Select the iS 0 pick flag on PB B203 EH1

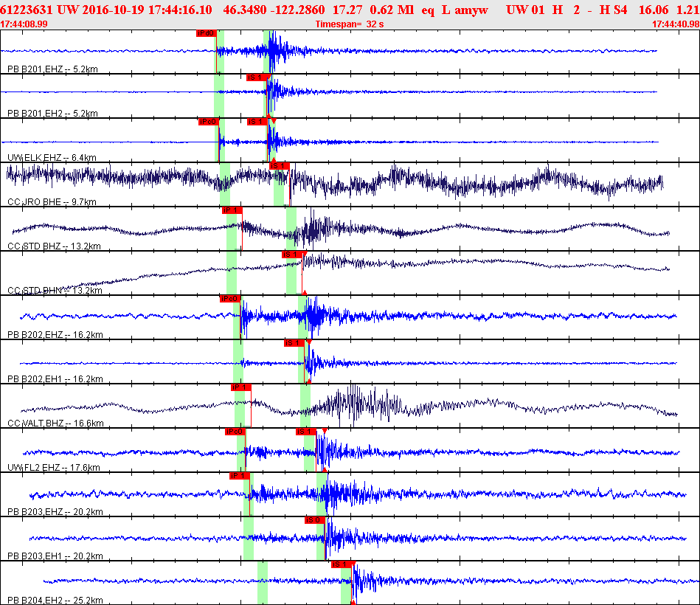coord(316,519)
